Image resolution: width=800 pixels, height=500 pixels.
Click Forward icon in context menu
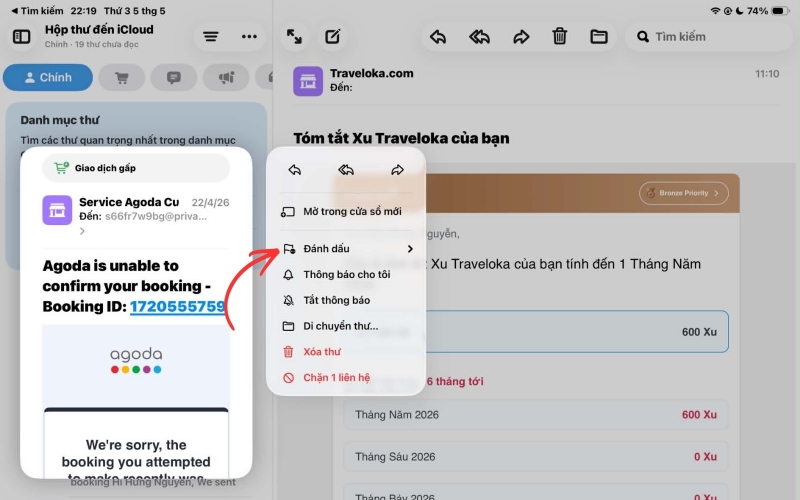click(397, 170)
